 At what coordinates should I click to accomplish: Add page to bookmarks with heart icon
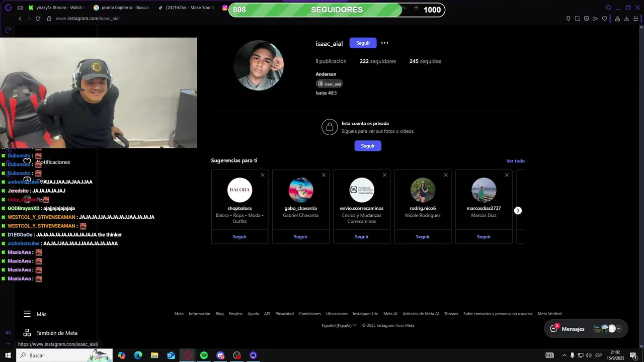click(604, 19)
